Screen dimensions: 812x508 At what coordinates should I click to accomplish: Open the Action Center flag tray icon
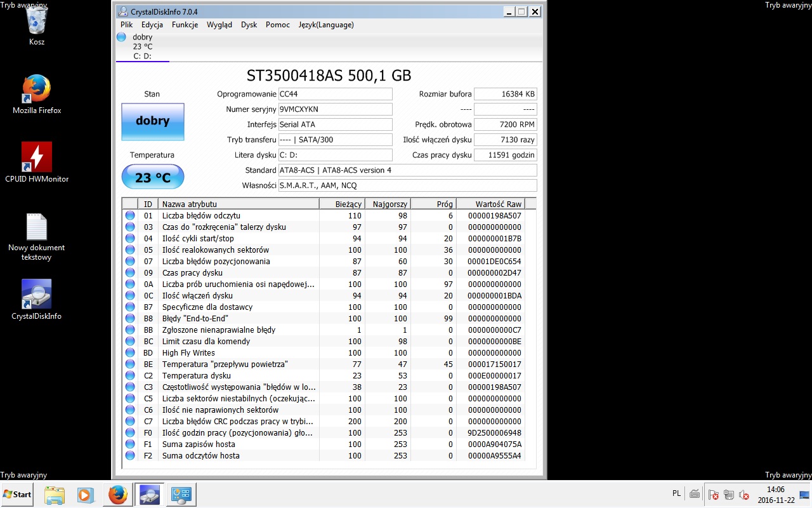pos(714,495)
